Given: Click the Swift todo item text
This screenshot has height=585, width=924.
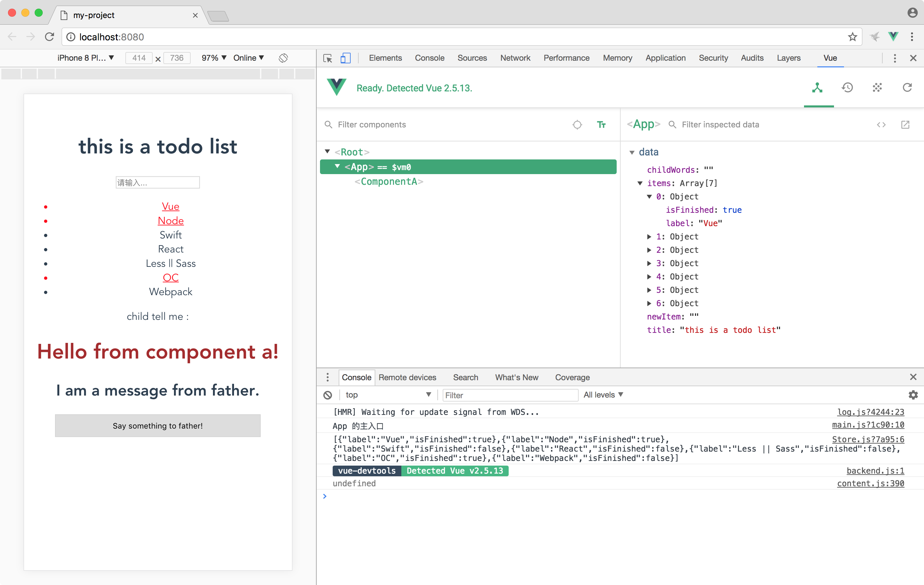Looking at the screenshot, I should click(171, 235).
